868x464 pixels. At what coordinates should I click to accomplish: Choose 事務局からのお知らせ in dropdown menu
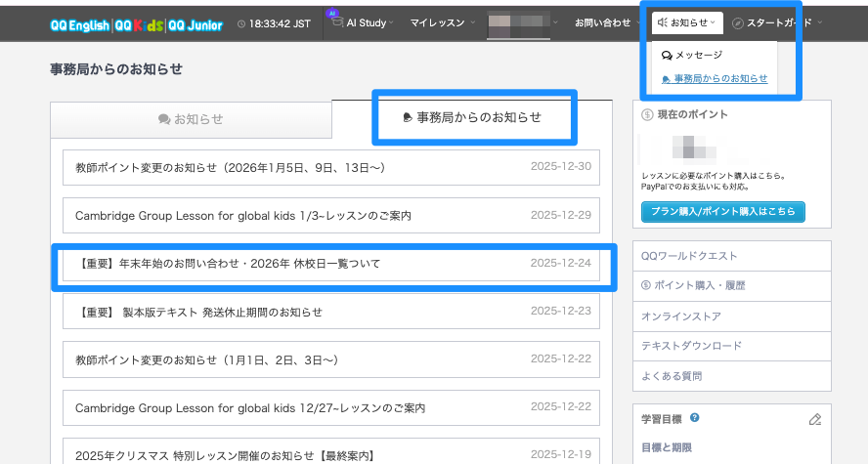(x=720, y=79)
